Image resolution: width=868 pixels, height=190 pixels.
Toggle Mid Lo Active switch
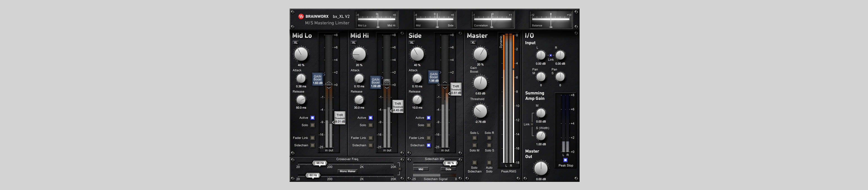pos(312,118)
